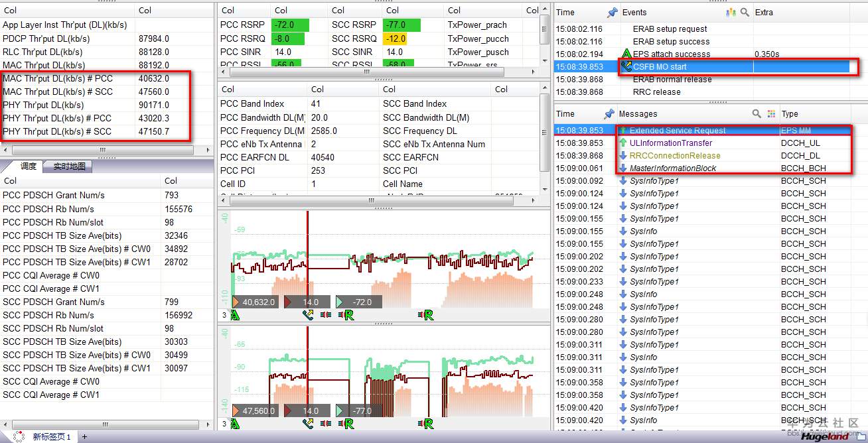Click the green -77.0 legend chip
868x443 pixels.
tap(358, 411)
